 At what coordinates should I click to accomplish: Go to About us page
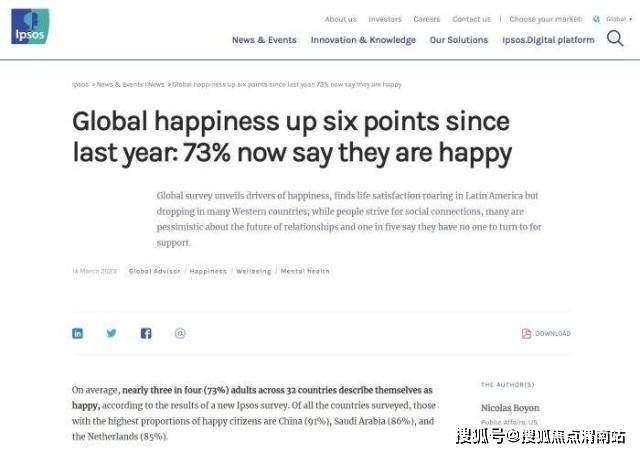coord(340,19)
